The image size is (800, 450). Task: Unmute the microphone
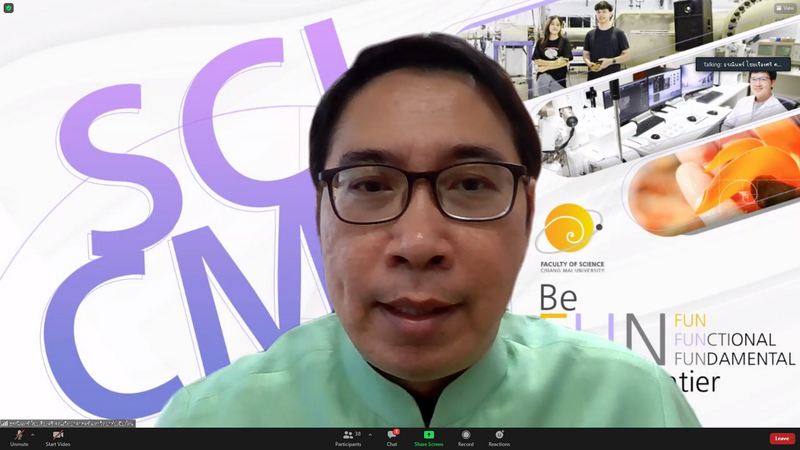tap(19, 435)
